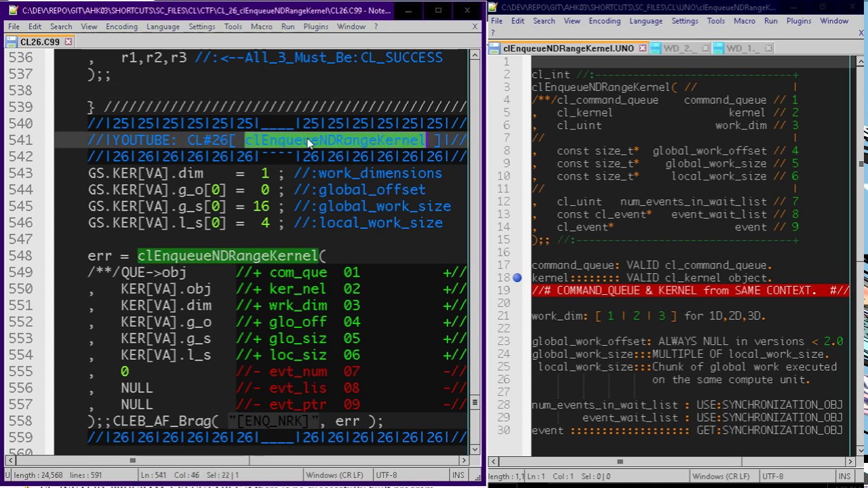Click the Notepad++ app icon in left title bar
868x488 pixels.
coord(13,11)
